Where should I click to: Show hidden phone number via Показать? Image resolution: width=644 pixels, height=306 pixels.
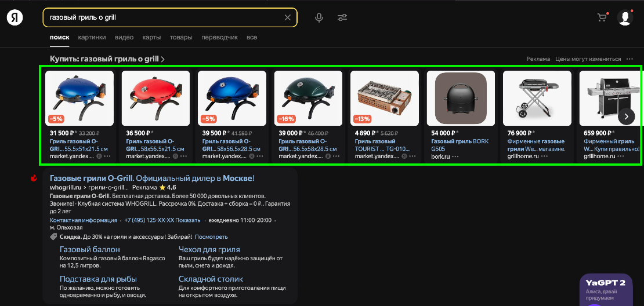tap(189, 220)
